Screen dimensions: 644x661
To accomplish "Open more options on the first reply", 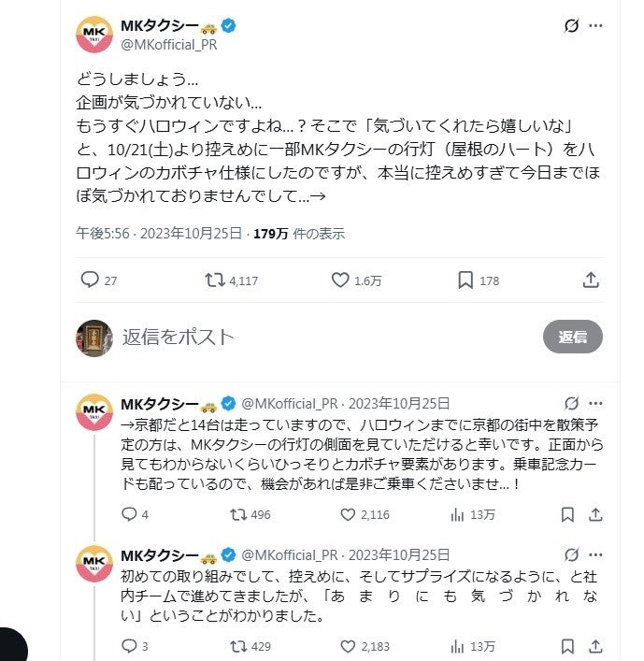I will [x=595, y=403].
